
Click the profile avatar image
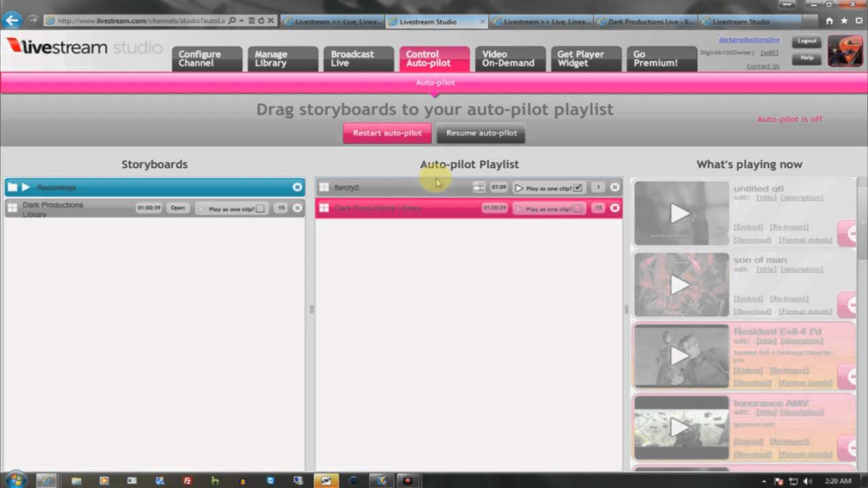846,51
